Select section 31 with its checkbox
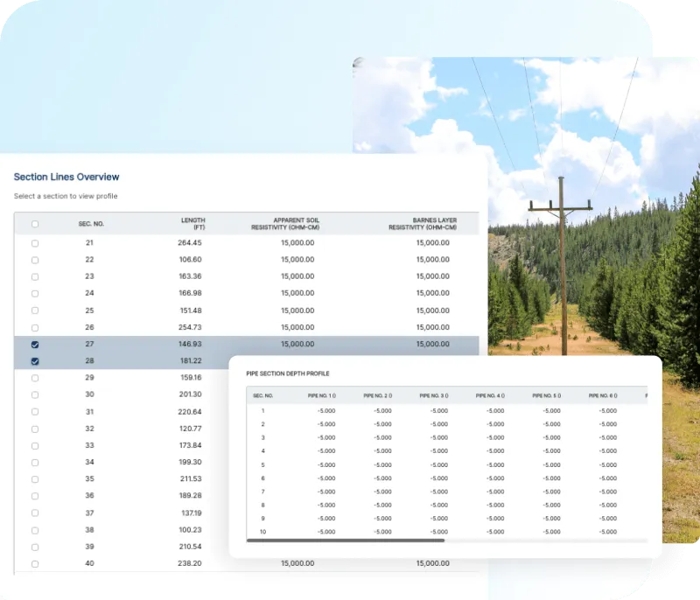The image size is (700, 600). pos(35,412)
